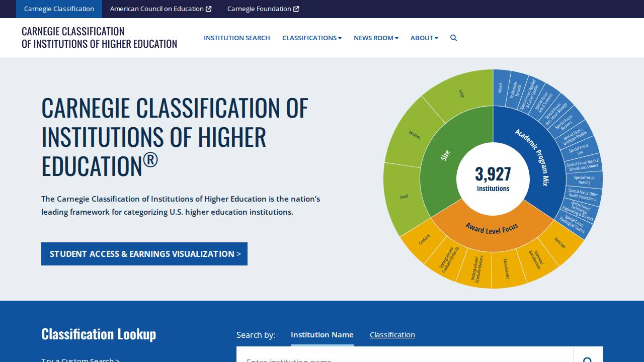Click the external link icon beside American Council on Education
The image size is (644, 362).
208,9
